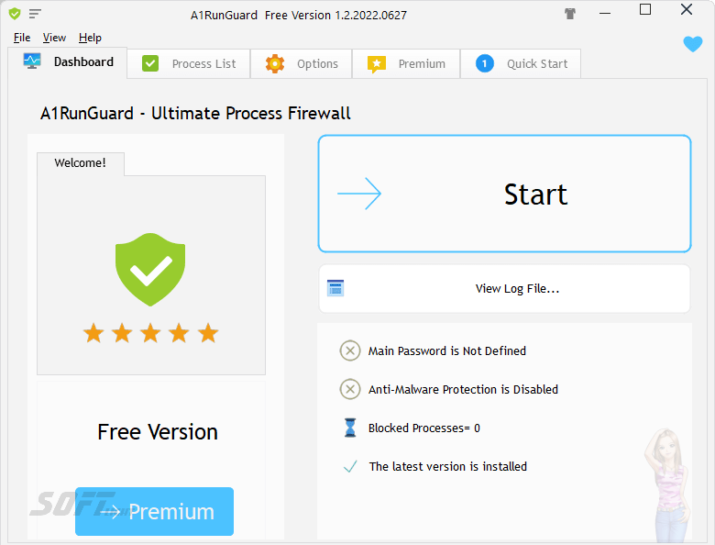Click the five-star rating row
The image size is (715, 545).
[x=150, y=333]
